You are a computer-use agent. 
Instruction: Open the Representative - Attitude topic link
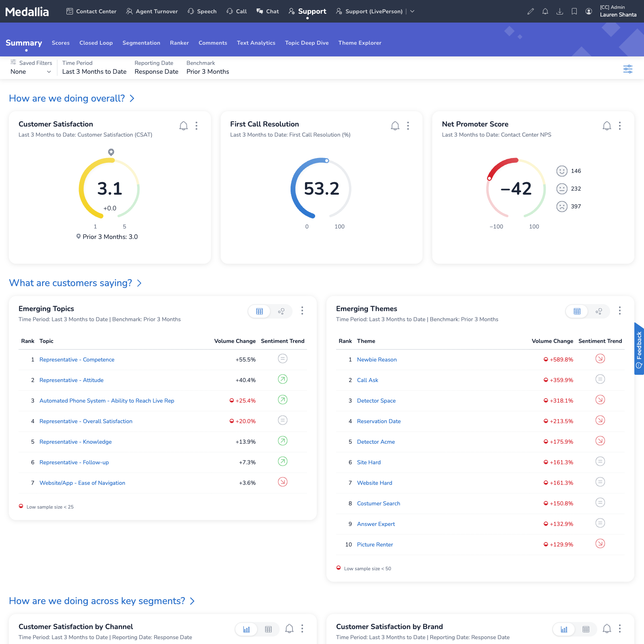pos(71,380)
